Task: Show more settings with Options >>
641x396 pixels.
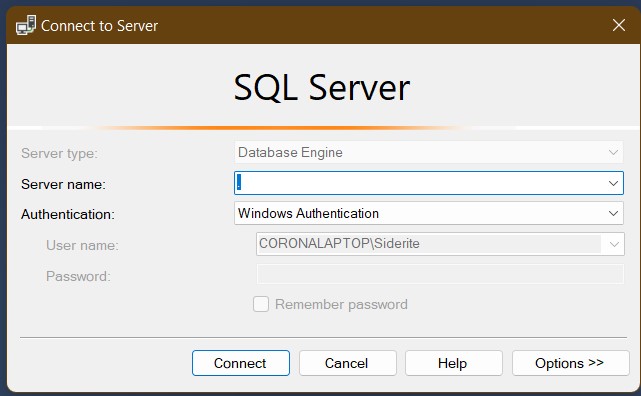Action: [571, 363]
